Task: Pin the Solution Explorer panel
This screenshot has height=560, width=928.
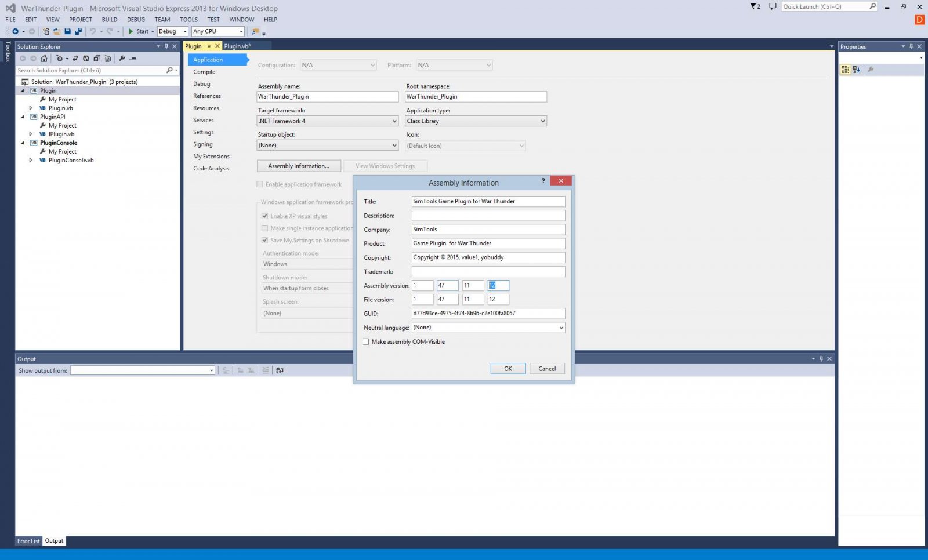Action: pyautogui.click(x=166, y=46)
